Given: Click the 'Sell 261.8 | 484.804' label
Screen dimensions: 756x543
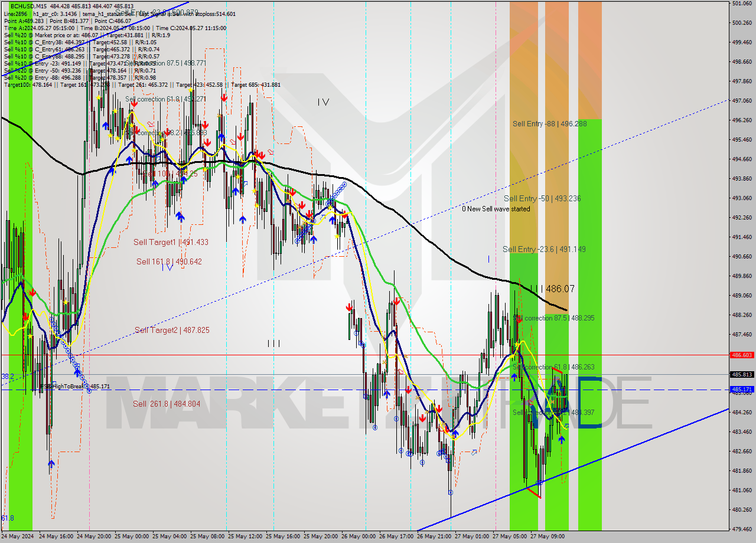Looking at the screenshot, I should (167, 404).
